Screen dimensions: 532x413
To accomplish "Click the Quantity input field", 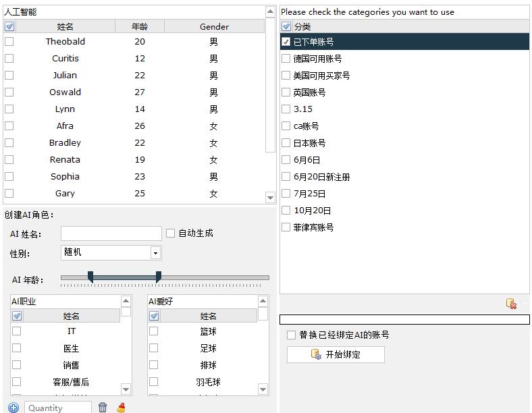I will coord(58,408).
